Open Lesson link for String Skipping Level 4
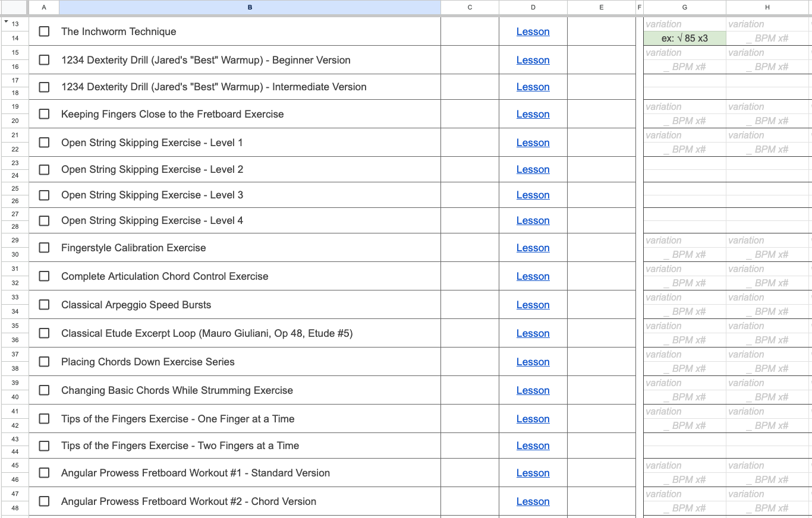 tap(533, 220)
